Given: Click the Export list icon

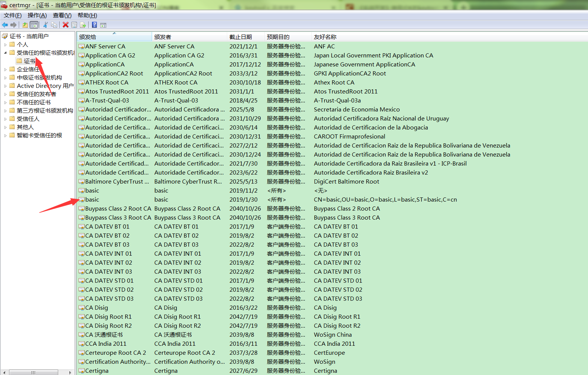Looking at the screenshot, I should [x=83, y=25].
